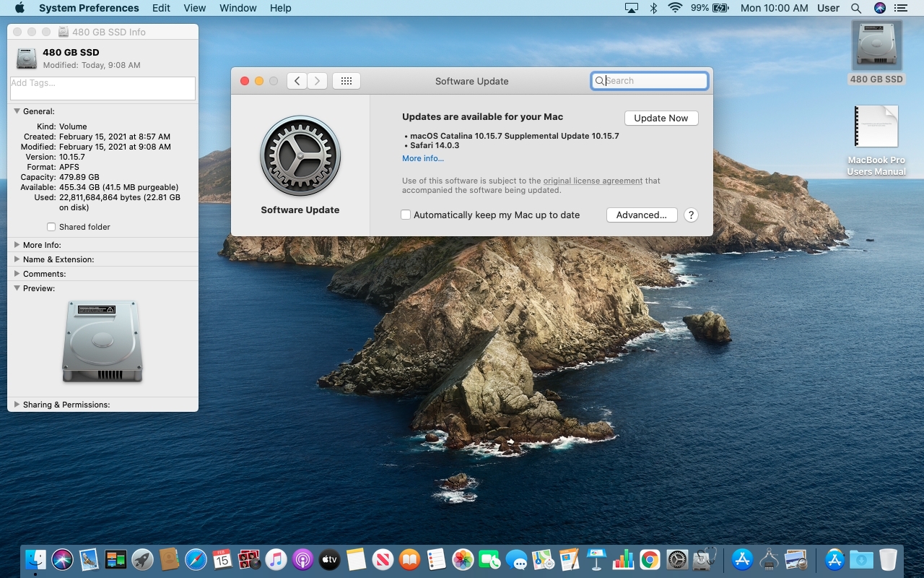Collapse the Preview section
This screenshot has width=924, height=578.
pos(17,288)
